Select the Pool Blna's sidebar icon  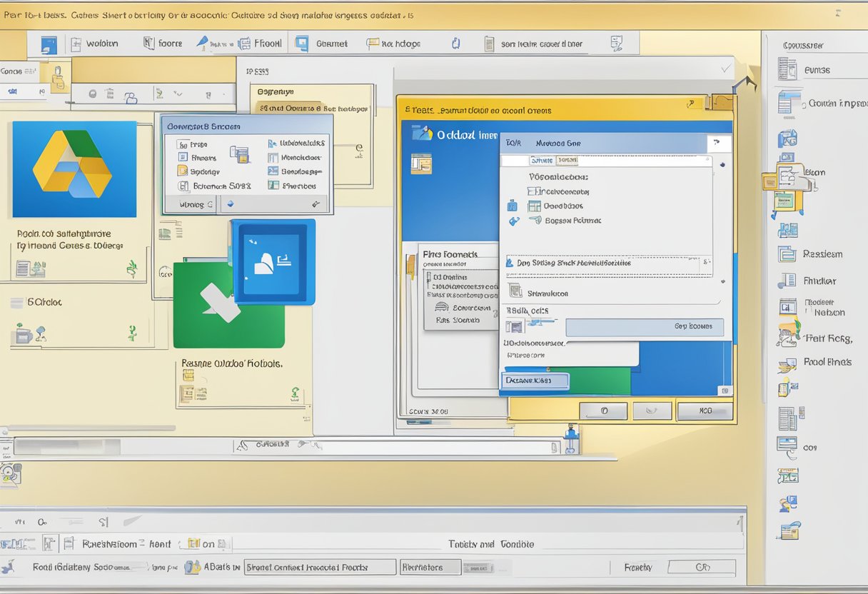(x=787, y=364)
